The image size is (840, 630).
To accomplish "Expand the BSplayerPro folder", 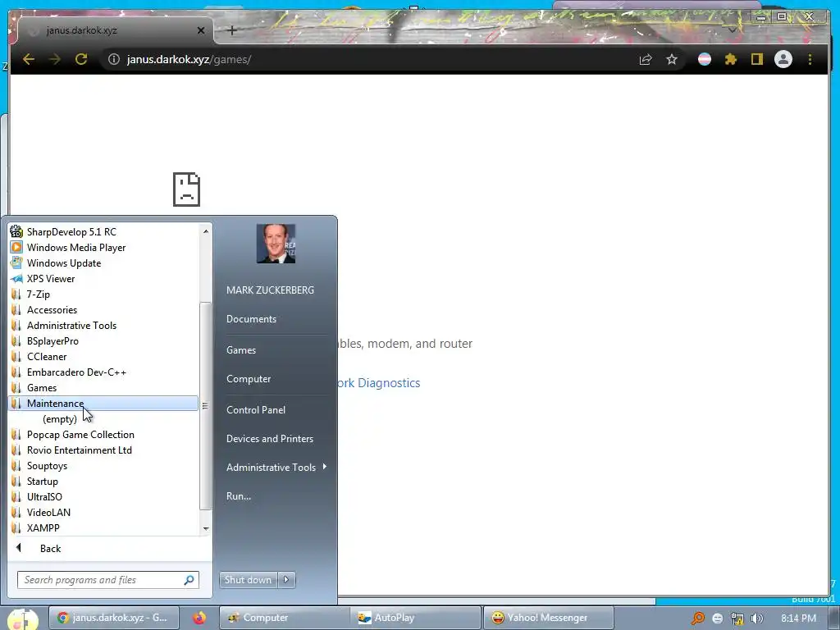I will click(x=52, y=340).
